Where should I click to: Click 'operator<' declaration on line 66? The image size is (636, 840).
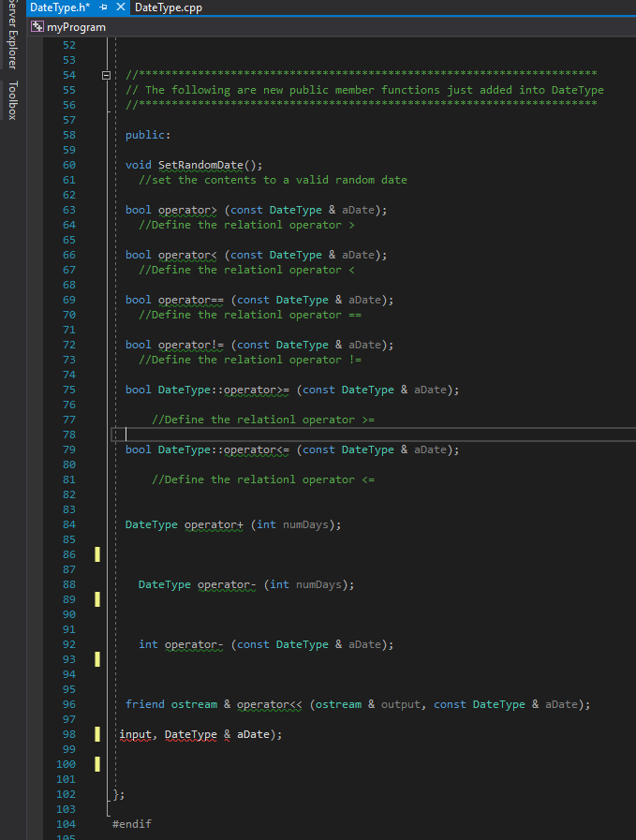pyautogui.click(x=187, y=255)
